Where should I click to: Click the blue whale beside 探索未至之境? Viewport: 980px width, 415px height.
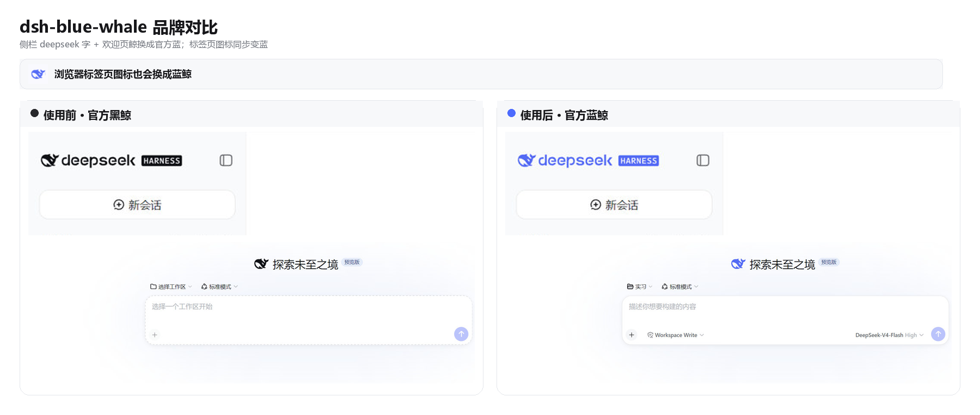point(738,264)
